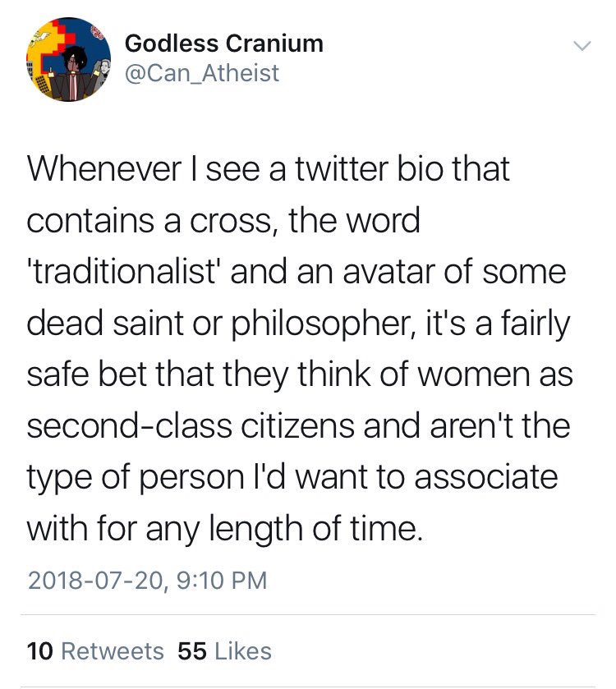Open the Godless Cranium display name link
The width and height of the screenshot is (616, 689).
[x=224, y=44]
